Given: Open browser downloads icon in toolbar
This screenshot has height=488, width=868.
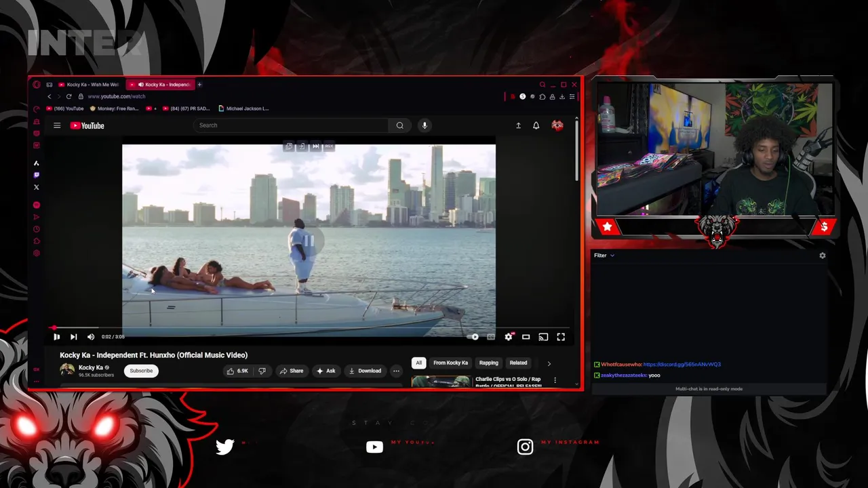Looking at the screenshot, I should pyautogui.click(x=562, y=97).
